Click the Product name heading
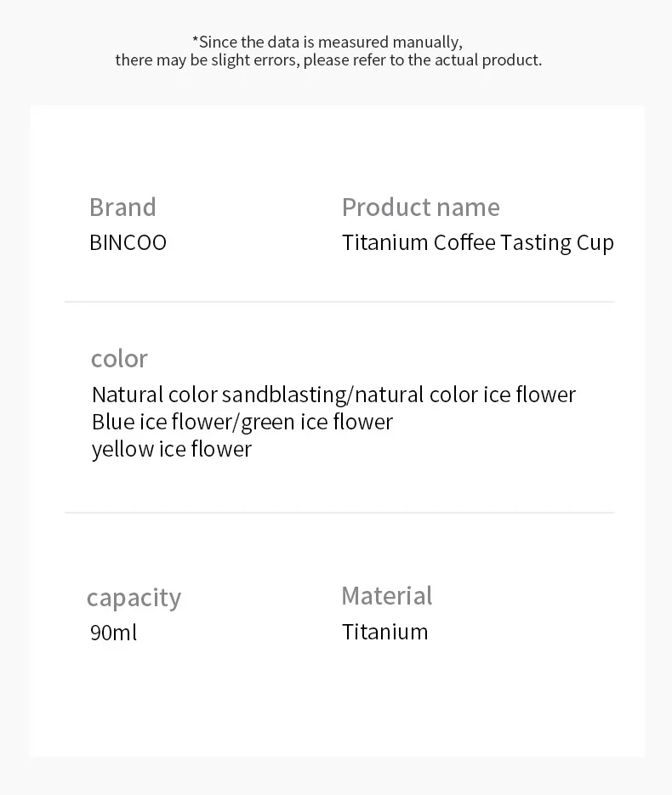672x795 pixels. tap(420, 207)
